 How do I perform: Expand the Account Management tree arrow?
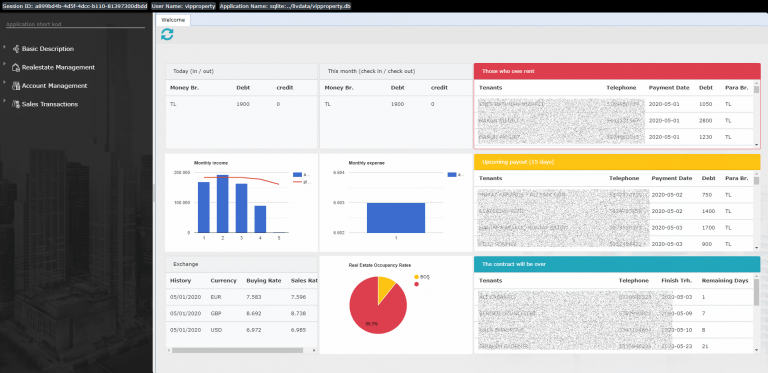tap(4, 83)
